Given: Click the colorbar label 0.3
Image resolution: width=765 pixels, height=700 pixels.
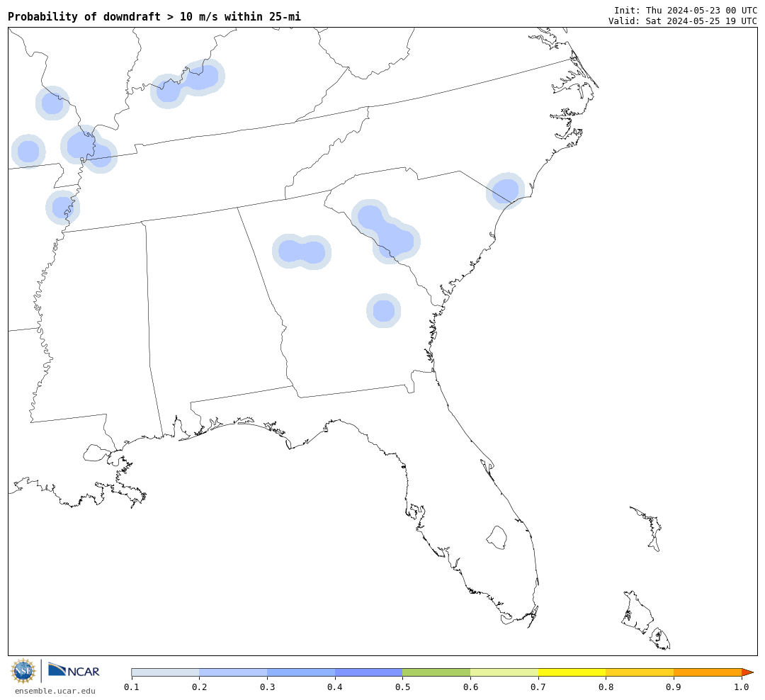Looking at the screenshot, I should pos(267,687).
